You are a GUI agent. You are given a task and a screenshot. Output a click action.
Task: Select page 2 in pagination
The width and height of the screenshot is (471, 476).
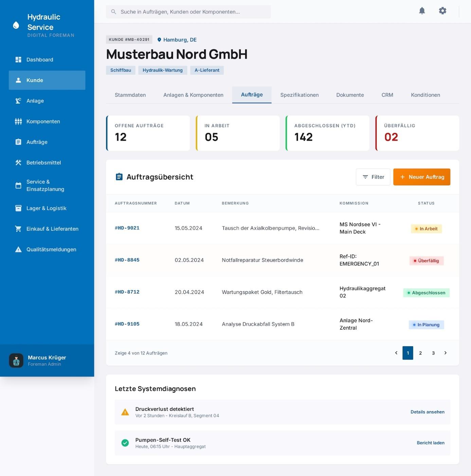(420, 353)
